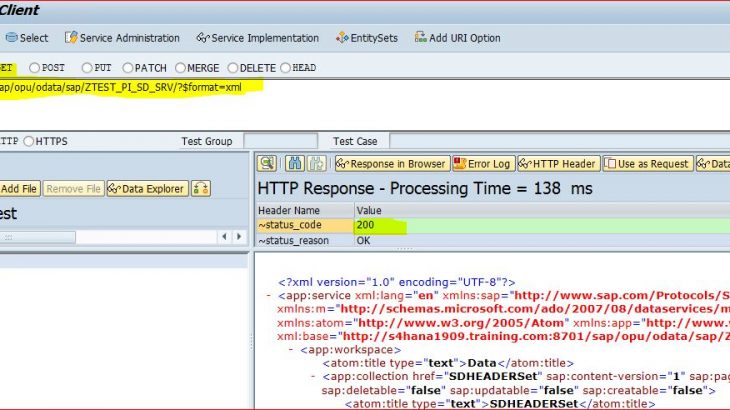This screenshot has height=410, width=730.
Task: Collapse the app:workspace XML node
Action: (x=291, y=351)
